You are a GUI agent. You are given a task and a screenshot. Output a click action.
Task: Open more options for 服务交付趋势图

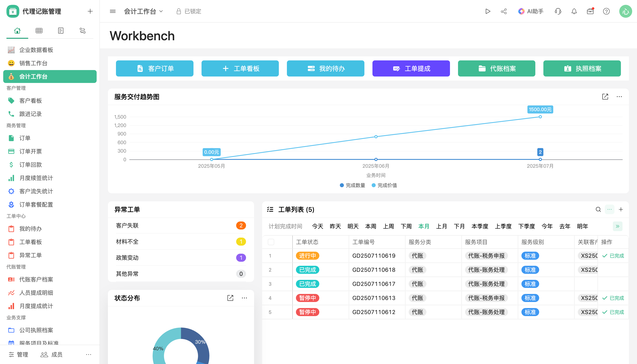coord(619,97)
